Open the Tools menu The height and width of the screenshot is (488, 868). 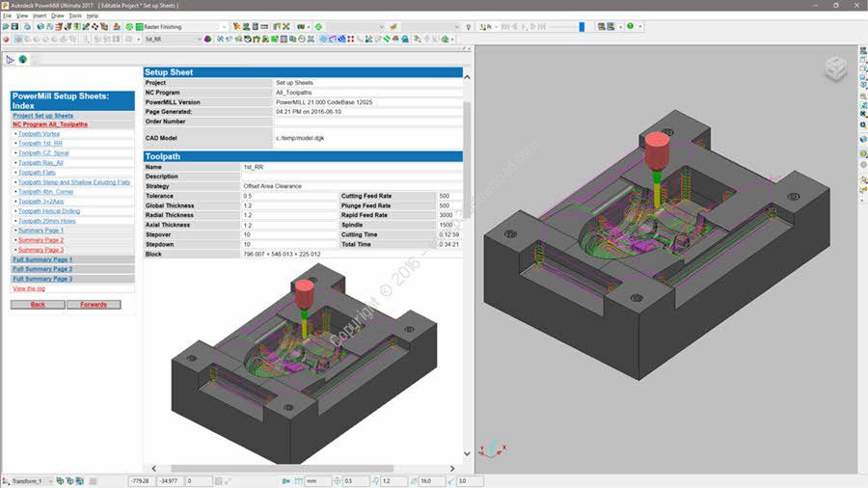[75, 15]
